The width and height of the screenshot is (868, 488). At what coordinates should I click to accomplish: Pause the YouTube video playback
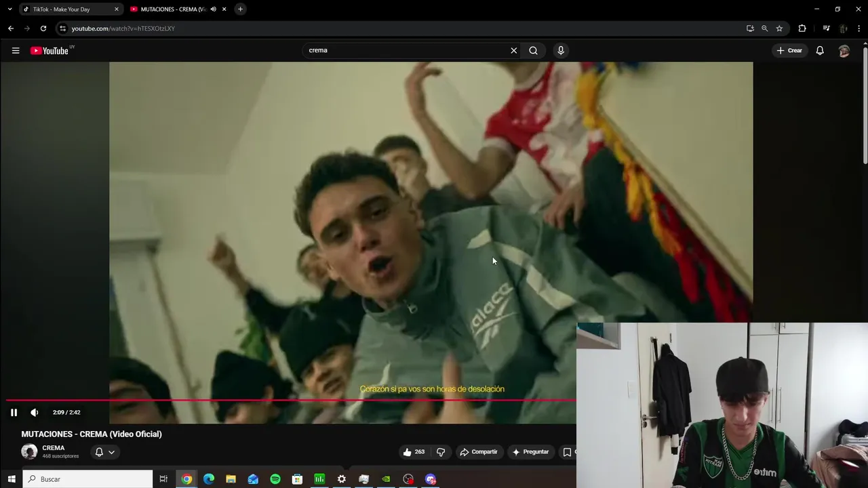(x=14, y=412)
